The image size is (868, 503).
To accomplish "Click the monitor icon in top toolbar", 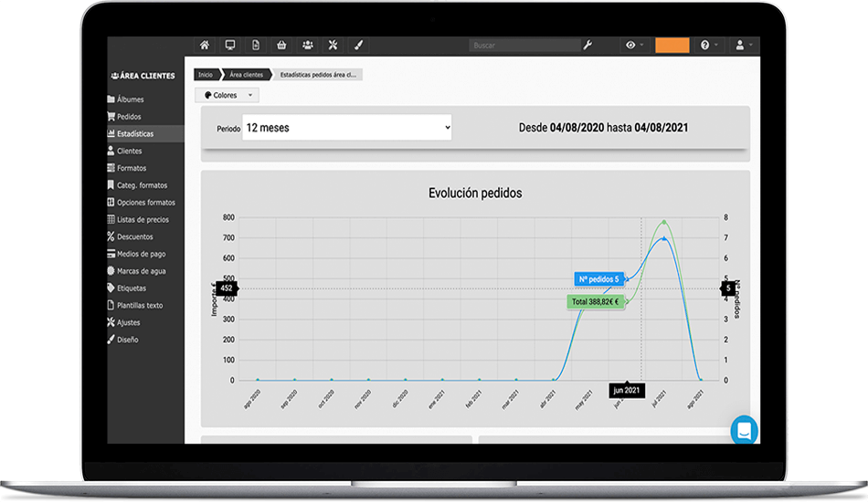I will tap(229, 46).
